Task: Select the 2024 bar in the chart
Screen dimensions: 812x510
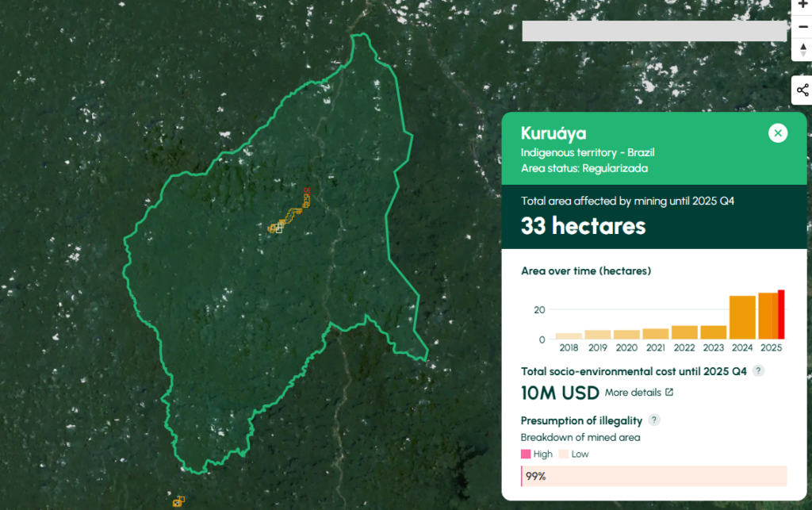Action: (742, 317)
